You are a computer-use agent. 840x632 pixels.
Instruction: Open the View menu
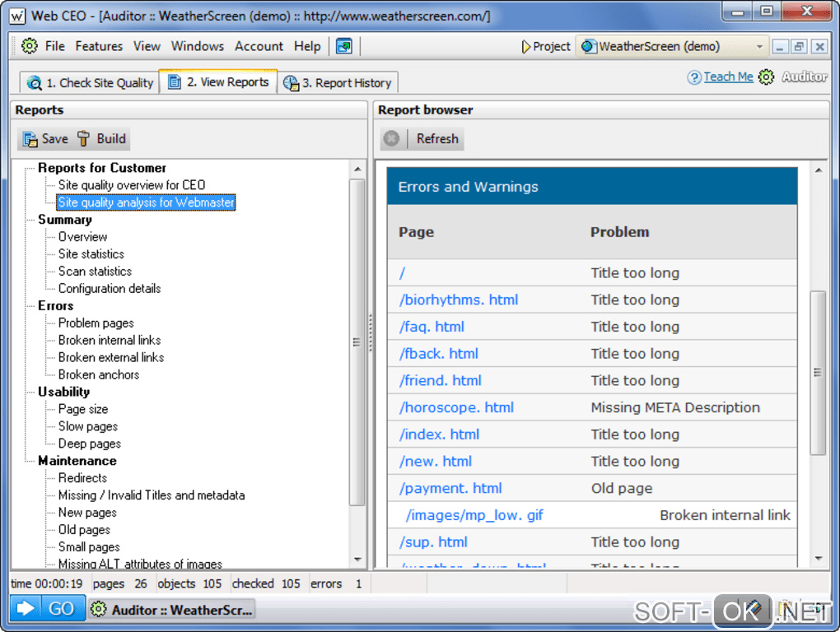point(147,47)
